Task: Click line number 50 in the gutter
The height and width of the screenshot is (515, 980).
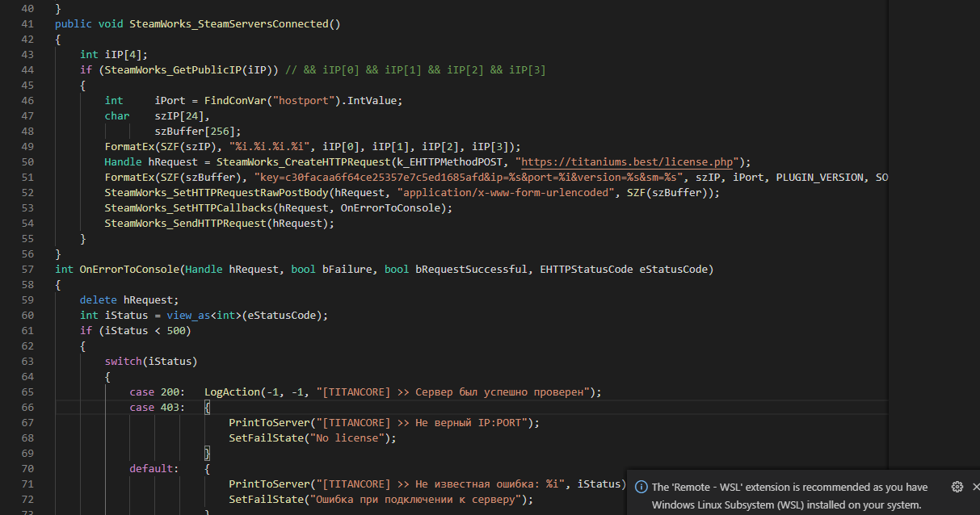Action: click(x=28, y=161)
